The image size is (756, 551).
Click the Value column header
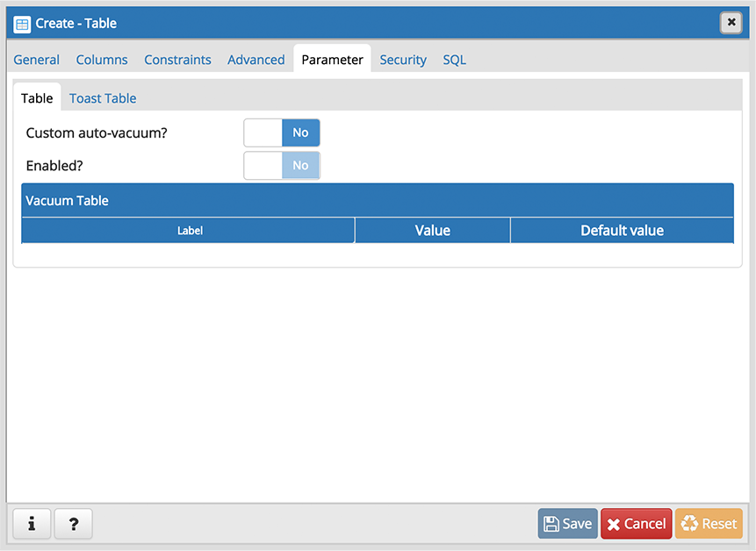tap(432, 231)
